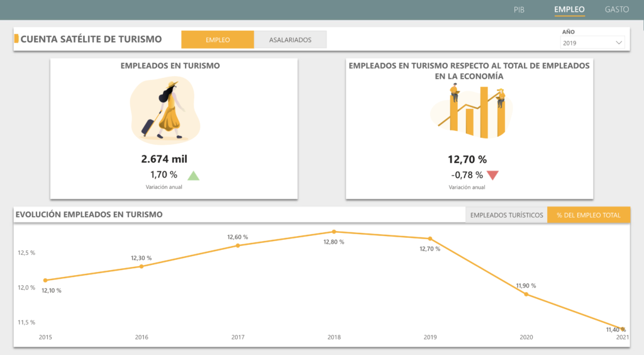Open the GASTO tab
Screen dimensions: 644x355
click(x=617, y=9)
